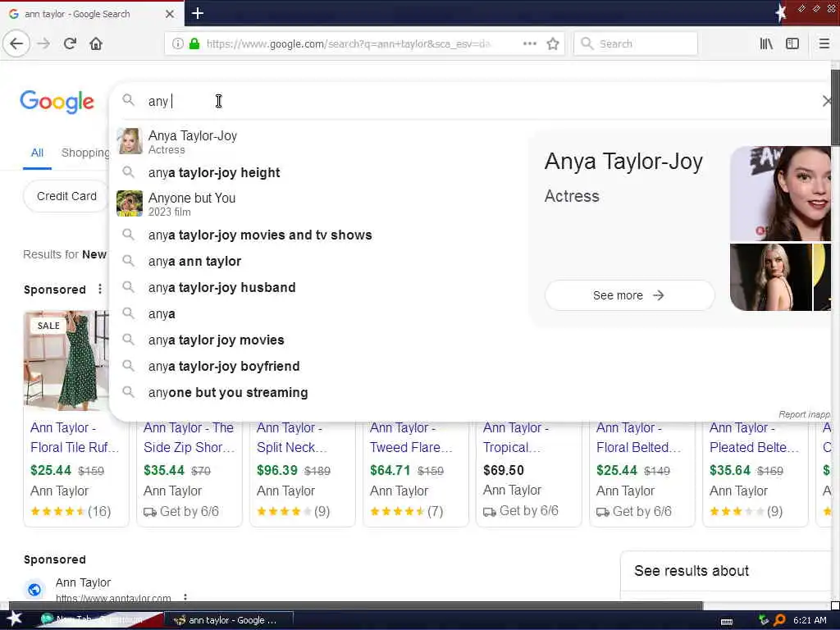Image resolution: width=840 pixels, height=630 pixels.
Task: Choose suggestion anyone but you streaming
Action: 228,392
